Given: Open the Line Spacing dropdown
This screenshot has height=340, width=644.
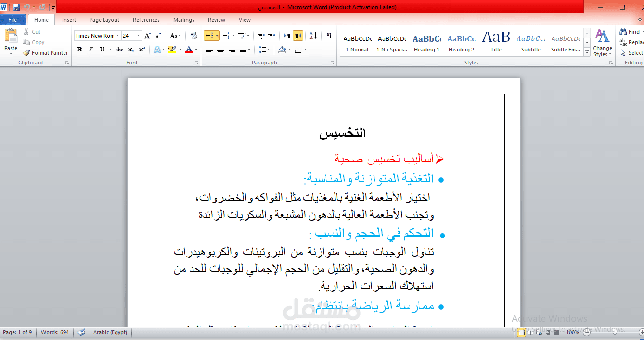Looking at the screenshot, I should (x=264, y=50).
